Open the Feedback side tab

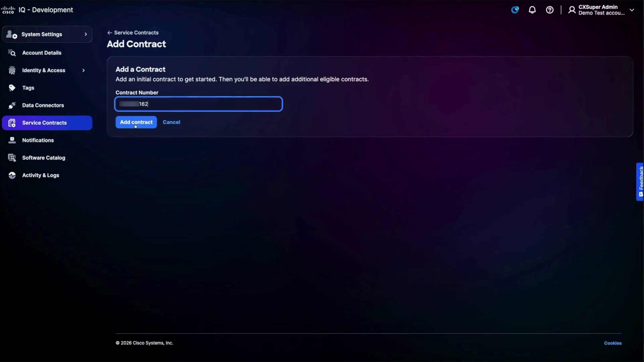click(x=640, y=182)
